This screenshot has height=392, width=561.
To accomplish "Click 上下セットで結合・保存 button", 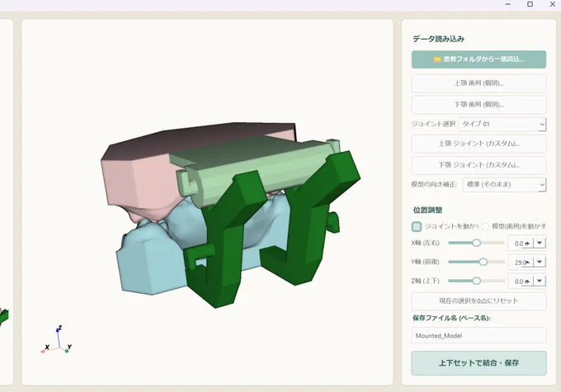I will point(478,363).
